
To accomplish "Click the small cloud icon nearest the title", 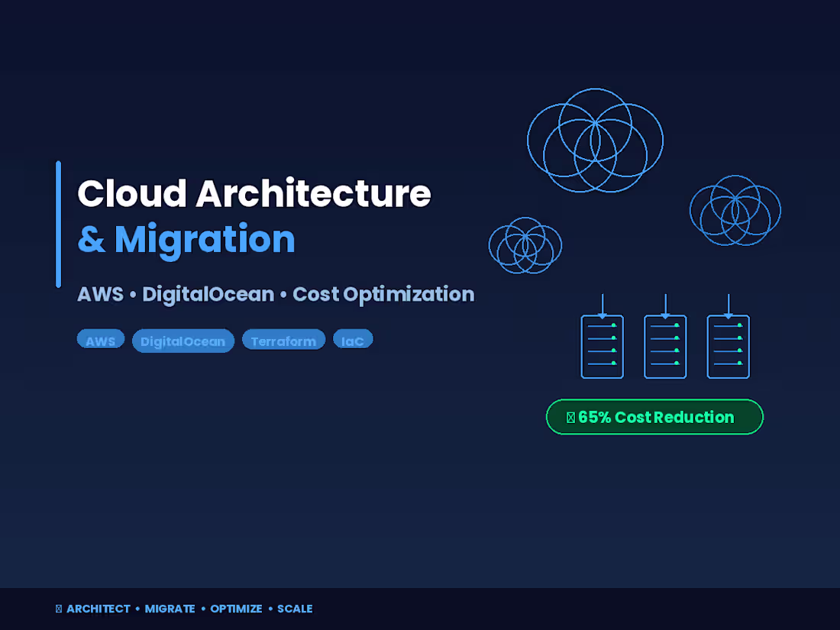I will tap(525, 245).
